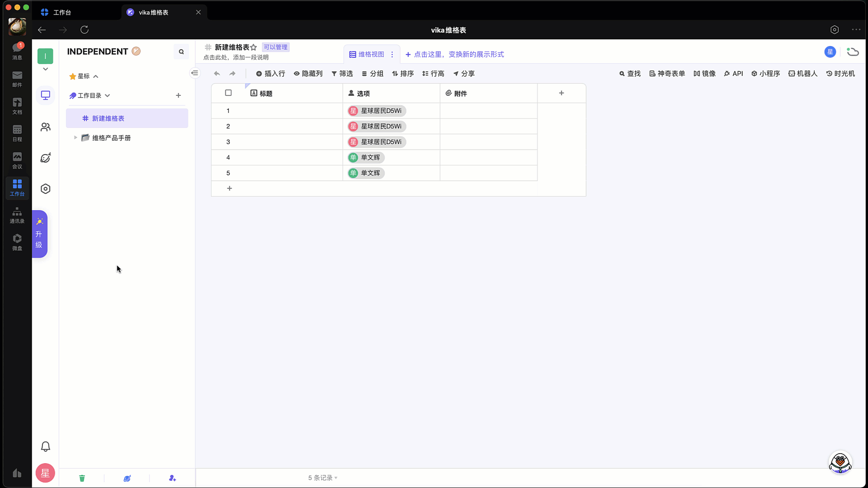Viewport: 868px width, 488px height.
Task: Open the 筛选 filter option
Action: click(342, 74)
